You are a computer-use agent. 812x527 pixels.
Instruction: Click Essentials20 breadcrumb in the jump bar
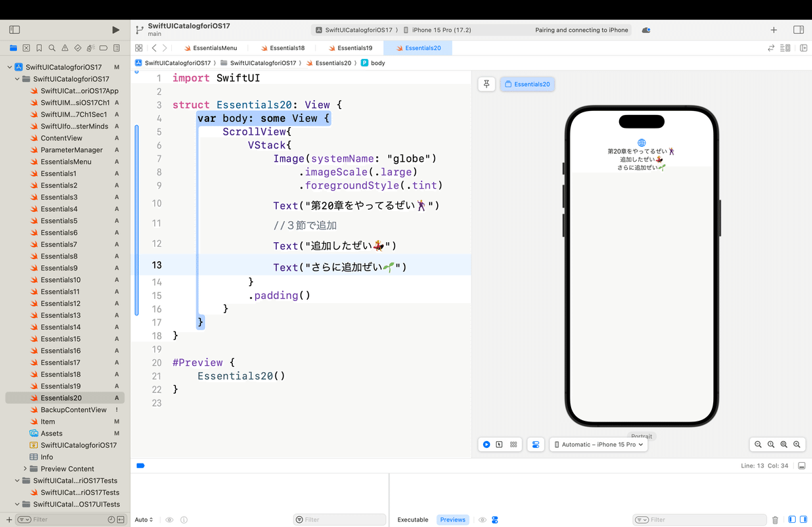point(328,62)
